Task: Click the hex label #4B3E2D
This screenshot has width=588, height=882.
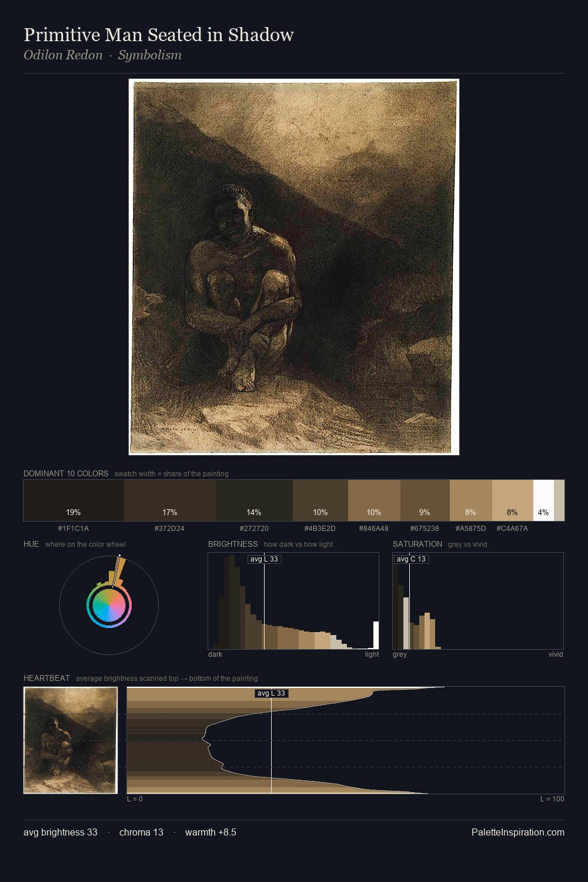Action: (320, 529)
